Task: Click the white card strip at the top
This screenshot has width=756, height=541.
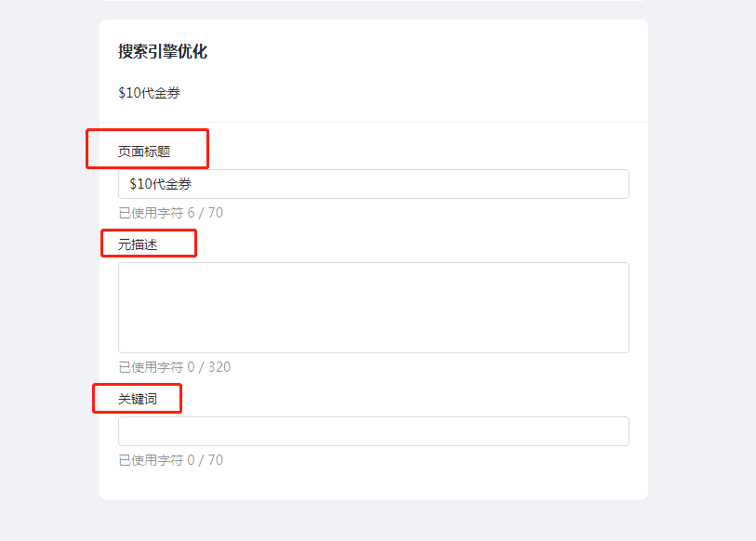Action: tap(374, 1)
